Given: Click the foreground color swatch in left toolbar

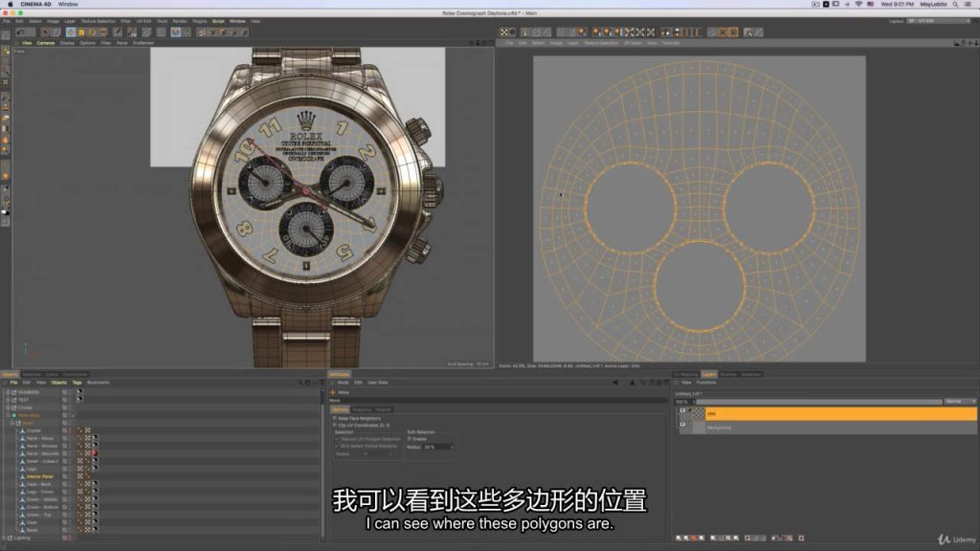Looking at the screenshot, I should [5, 211].
